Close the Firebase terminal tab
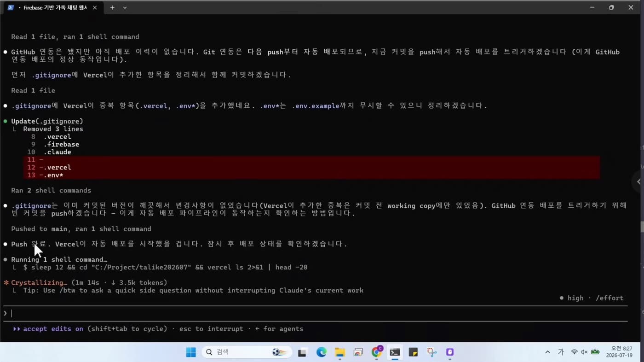Screen dimensions: 644x362 coord(95,7)
